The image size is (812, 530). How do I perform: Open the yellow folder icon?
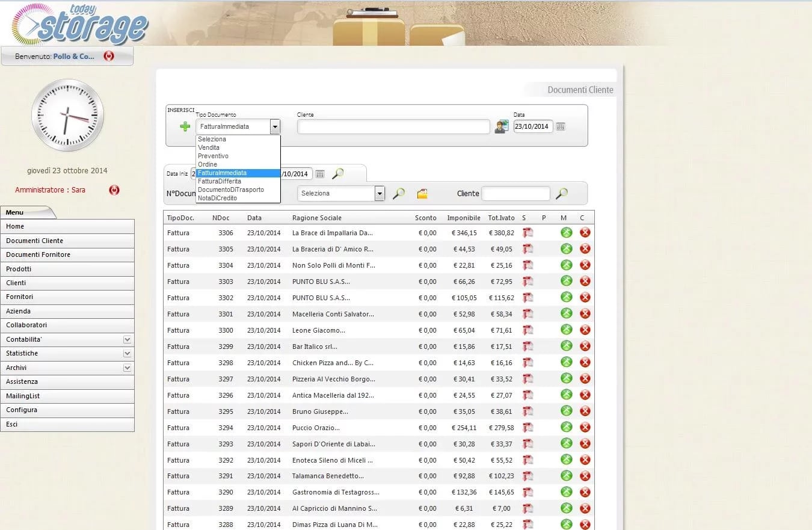tap(422, 194)
